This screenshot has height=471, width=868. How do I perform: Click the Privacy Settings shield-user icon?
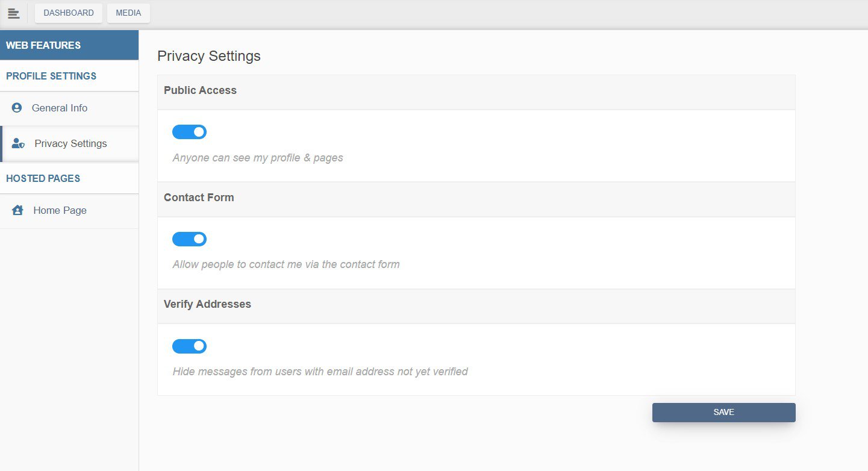point(18,143)
